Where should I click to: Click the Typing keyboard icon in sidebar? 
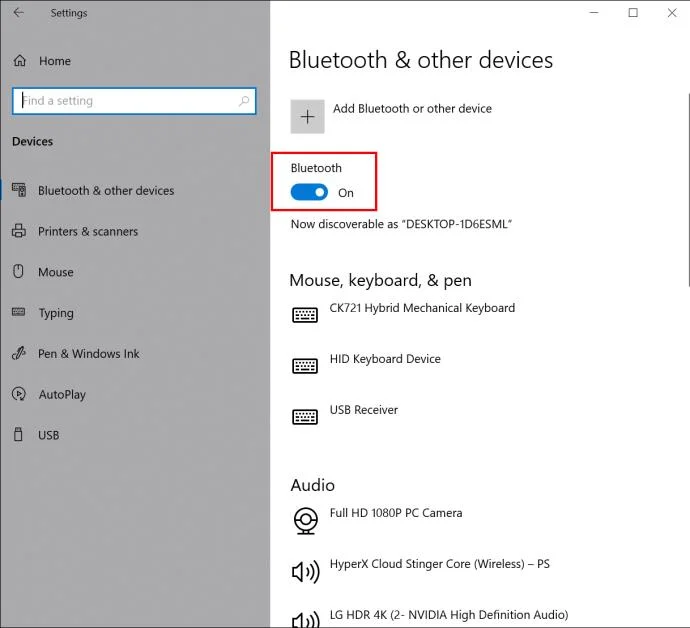click(x=18, y=312)
